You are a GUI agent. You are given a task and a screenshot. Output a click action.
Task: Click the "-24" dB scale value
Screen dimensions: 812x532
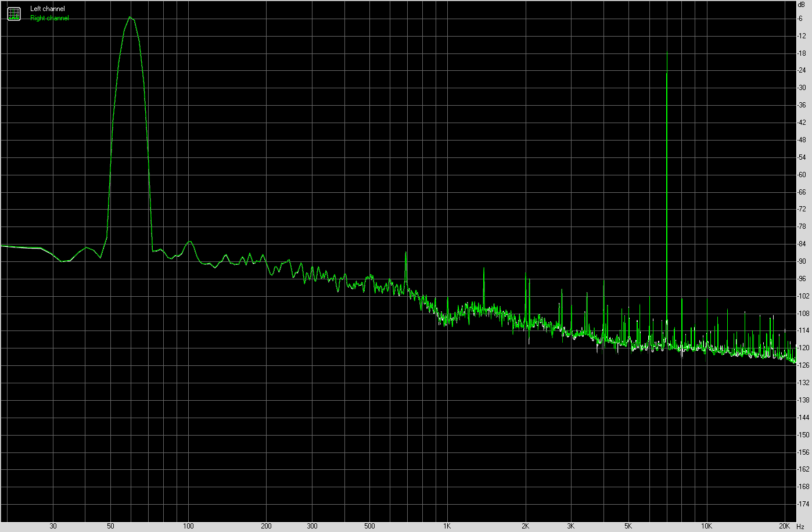(x=802, y=71)
